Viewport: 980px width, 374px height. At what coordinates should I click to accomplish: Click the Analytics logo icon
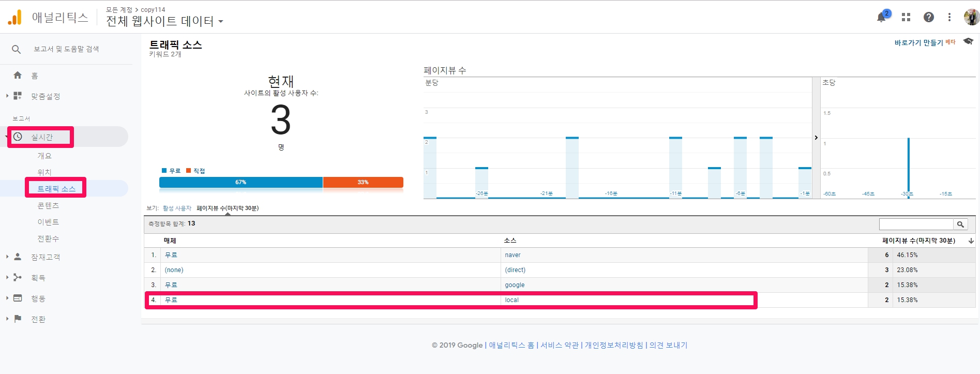tap(15, 18)
